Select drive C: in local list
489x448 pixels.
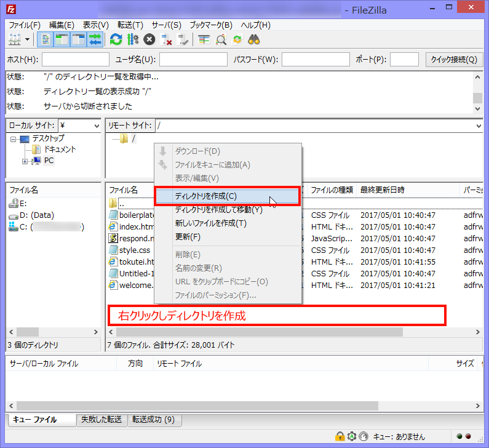click(47, 227)
